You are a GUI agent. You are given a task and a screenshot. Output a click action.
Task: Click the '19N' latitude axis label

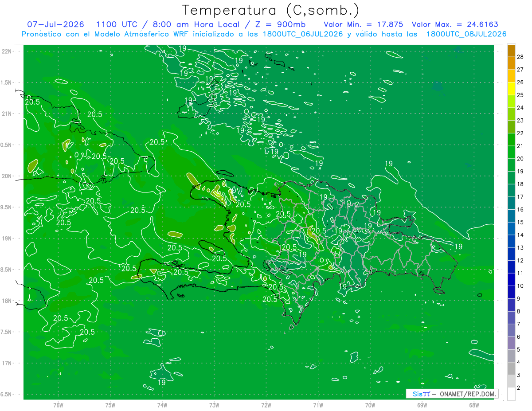click(x=6, y=238)
